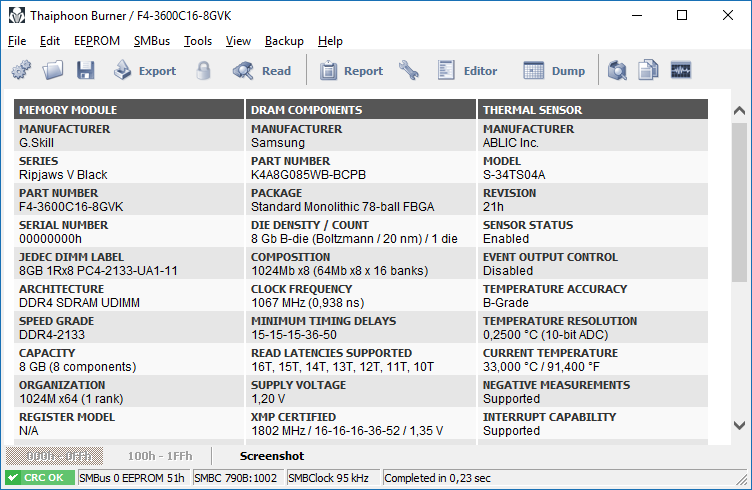Open the Edit menu
This screenshot has width=752, height=490.
(x=50, y=41)
